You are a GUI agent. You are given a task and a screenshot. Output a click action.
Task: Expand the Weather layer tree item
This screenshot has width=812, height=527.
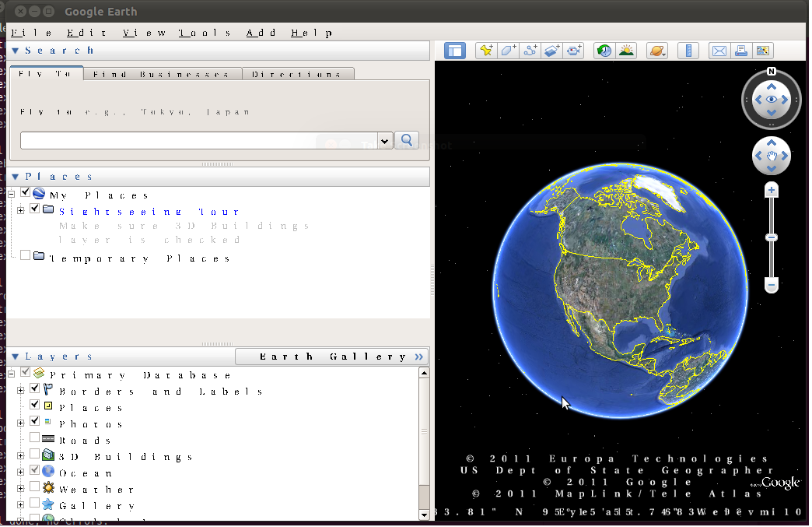19,489
